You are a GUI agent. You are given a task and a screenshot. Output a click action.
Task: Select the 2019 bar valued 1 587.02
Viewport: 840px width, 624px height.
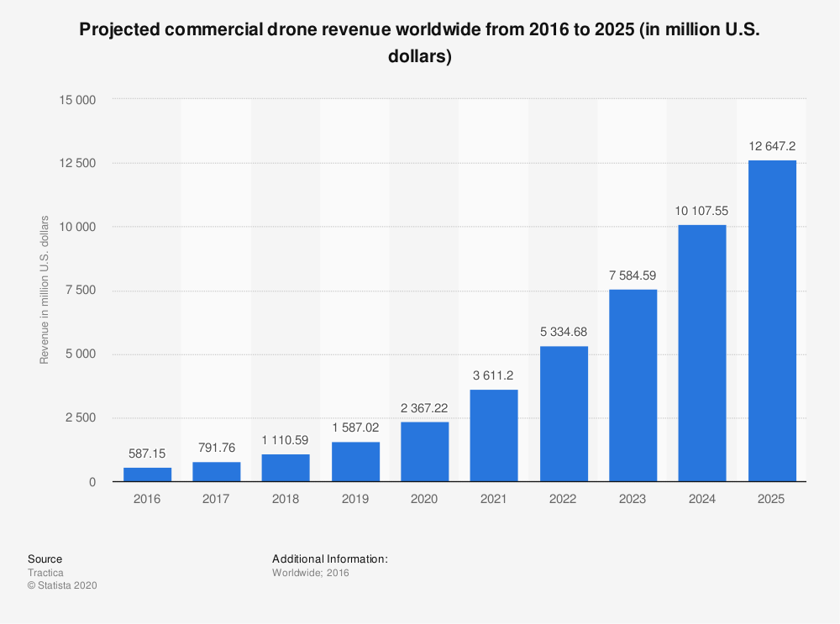click(x=355, y=462)
